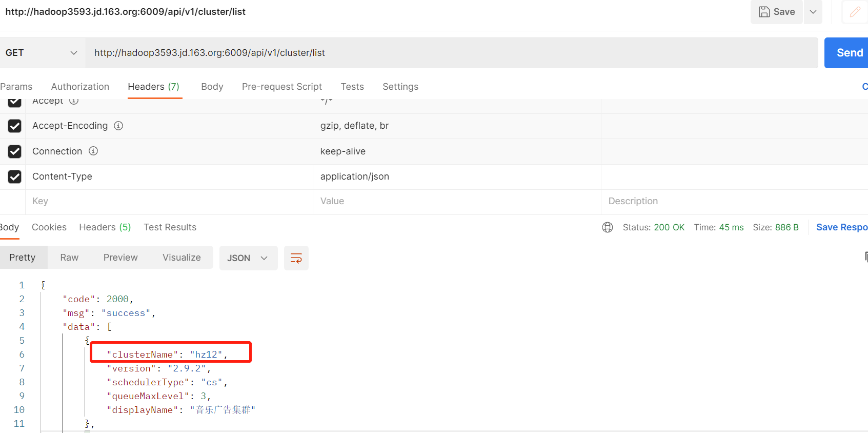Switch to Raw response view
This screenshot has width=868, height=433.
click(69, 258)
